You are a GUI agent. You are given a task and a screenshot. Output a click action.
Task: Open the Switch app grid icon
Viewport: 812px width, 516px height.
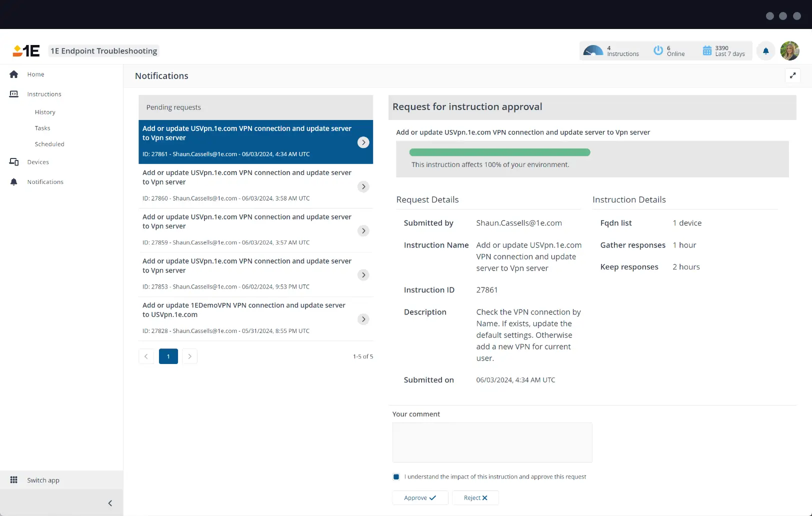click(x=14, y=479)
